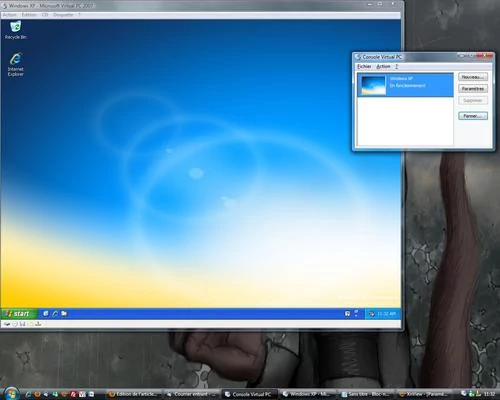Viewport: 500px width, 400px height.
Task: Click the shared folder status icon in Virtual PC
Action: [30, 324]
